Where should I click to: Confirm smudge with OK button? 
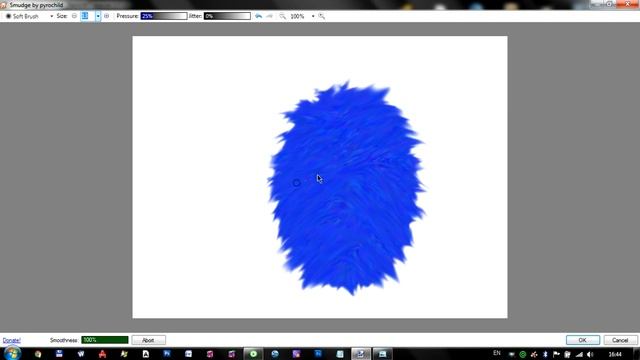tap(582, 340)
